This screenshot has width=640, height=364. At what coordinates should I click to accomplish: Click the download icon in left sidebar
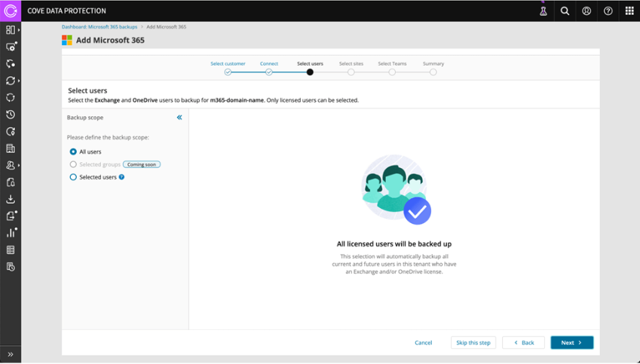[x=11, y=200]
